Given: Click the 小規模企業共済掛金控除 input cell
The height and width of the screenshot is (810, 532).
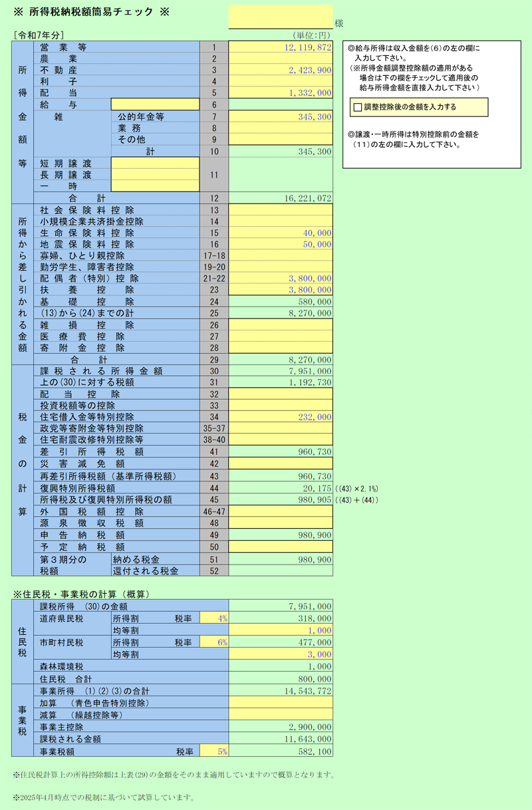Looking at the screenshot, I should [281, 221].
